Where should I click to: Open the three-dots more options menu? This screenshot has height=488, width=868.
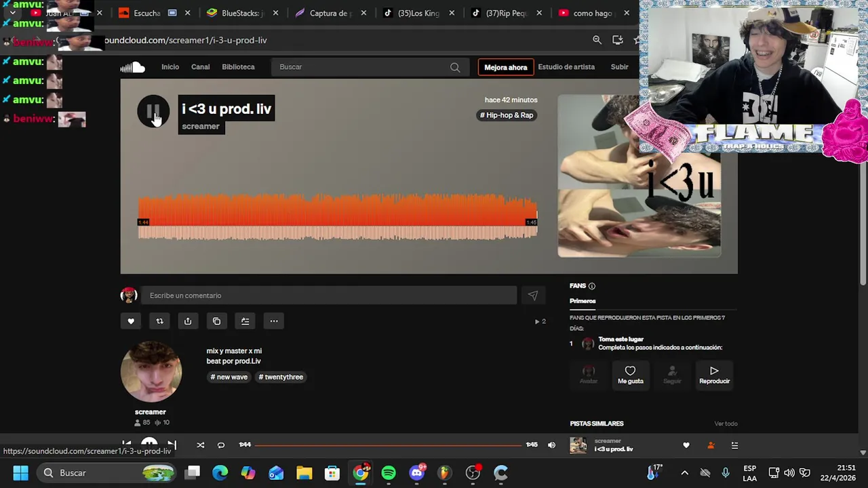(274, 321)
